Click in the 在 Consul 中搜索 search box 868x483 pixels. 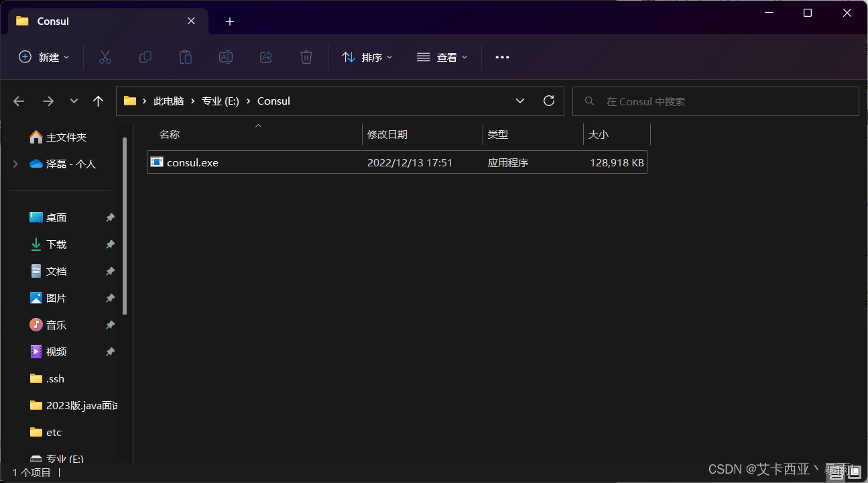715,101
